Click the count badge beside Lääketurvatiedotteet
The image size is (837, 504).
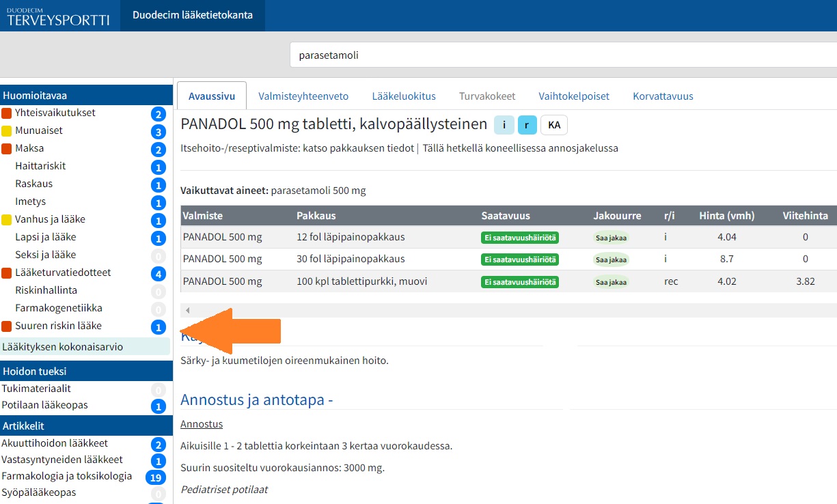click(x=159, y=274)
